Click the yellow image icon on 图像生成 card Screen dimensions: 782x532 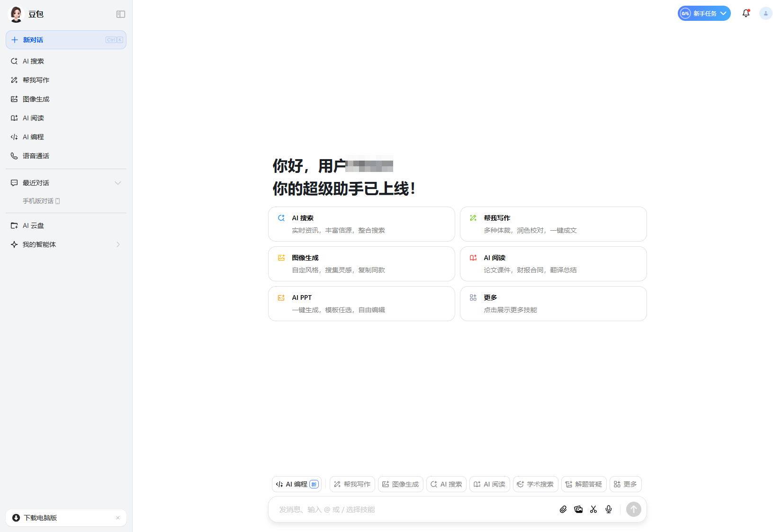pos(281,258)
